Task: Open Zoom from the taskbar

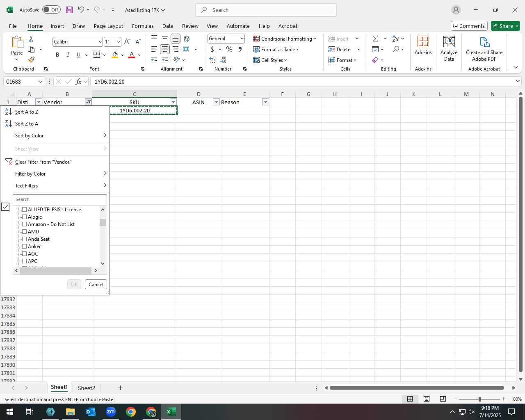Action: pos(111,412)
